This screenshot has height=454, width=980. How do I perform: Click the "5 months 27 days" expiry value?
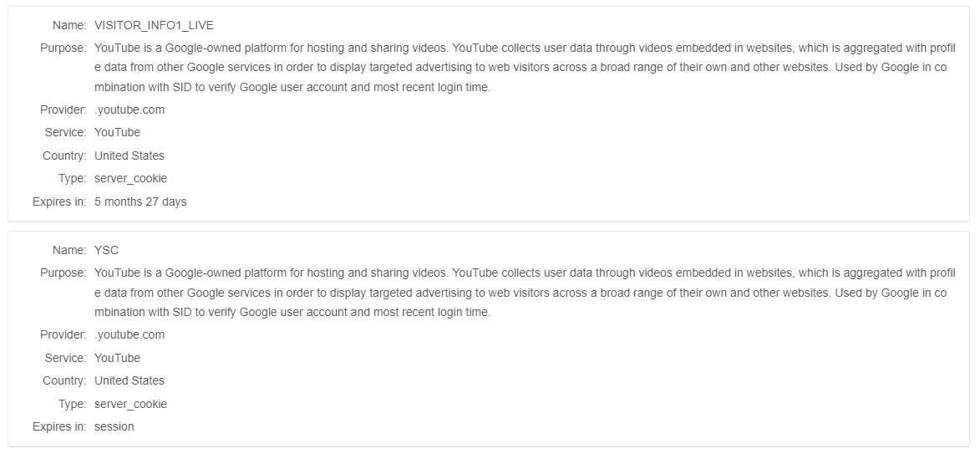[140, 201]
